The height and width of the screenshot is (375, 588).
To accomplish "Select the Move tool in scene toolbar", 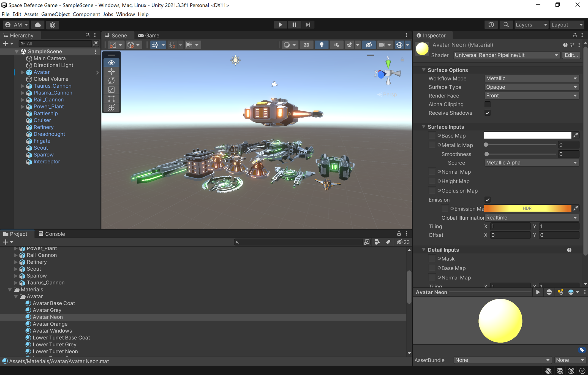I will [111, 72].
